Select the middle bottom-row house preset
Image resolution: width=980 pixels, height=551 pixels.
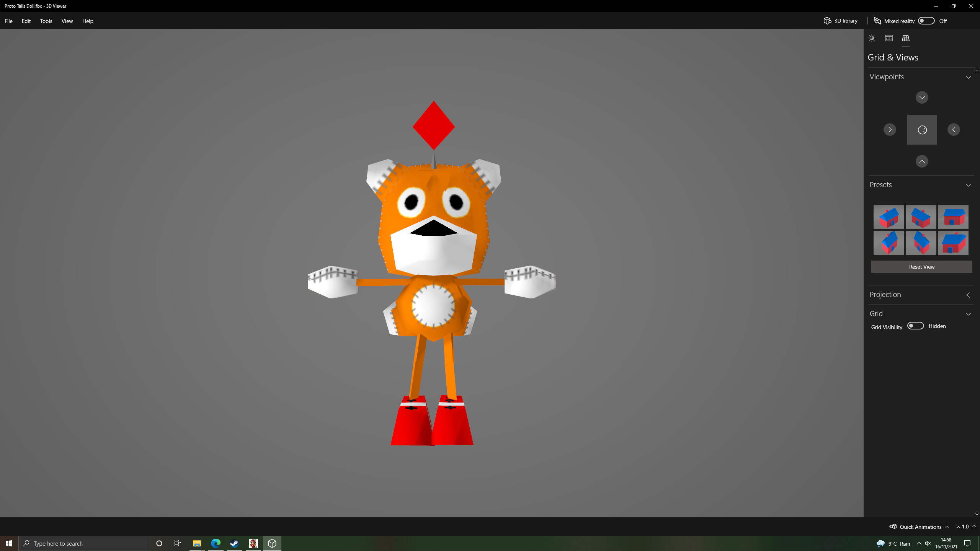coord(921,243)
